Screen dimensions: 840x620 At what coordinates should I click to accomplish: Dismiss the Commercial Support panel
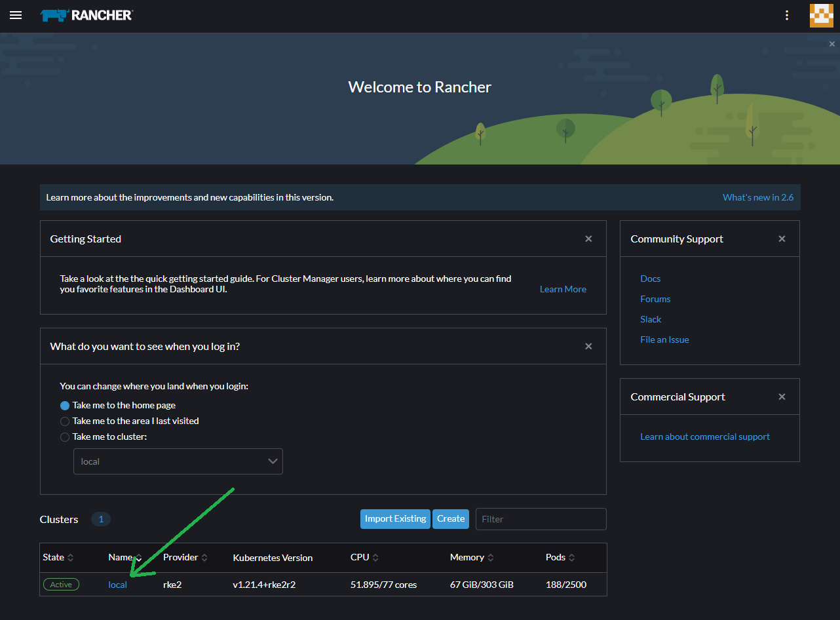click(x=782, y=397)
